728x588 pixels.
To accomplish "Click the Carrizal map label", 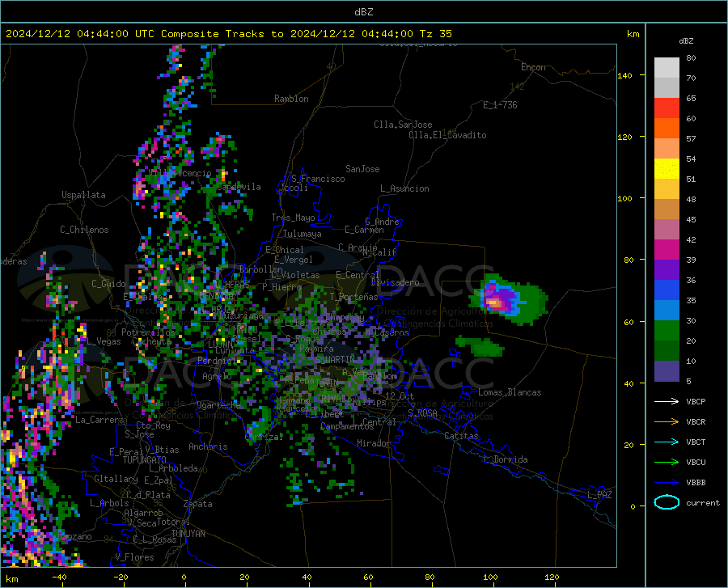I will [264, 437].
